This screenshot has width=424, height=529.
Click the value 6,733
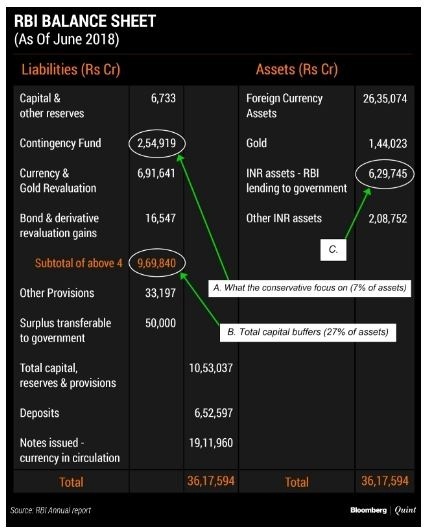(x=163, y=98)
